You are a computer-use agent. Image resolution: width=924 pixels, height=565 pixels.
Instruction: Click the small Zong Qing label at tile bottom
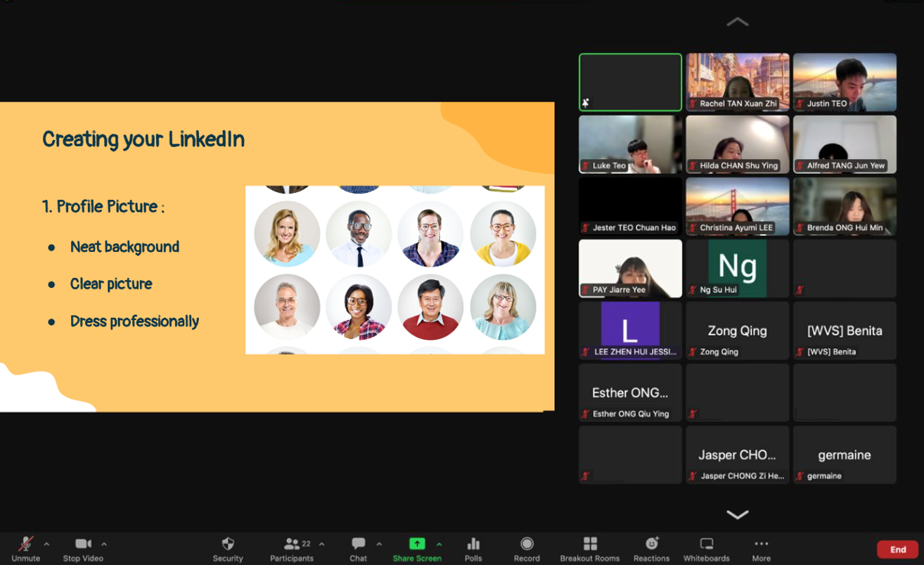pos(719,352)
